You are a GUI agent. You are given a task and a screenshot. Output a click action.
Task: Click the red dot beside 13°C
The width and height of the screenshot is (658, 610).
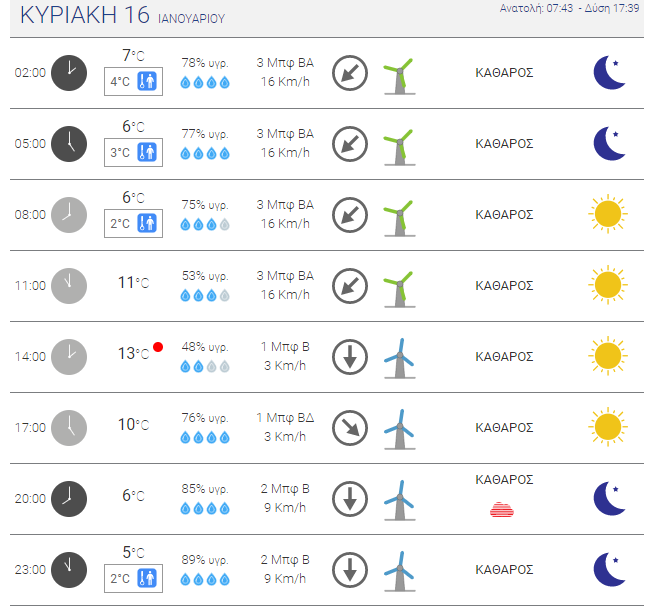[158, 347]
